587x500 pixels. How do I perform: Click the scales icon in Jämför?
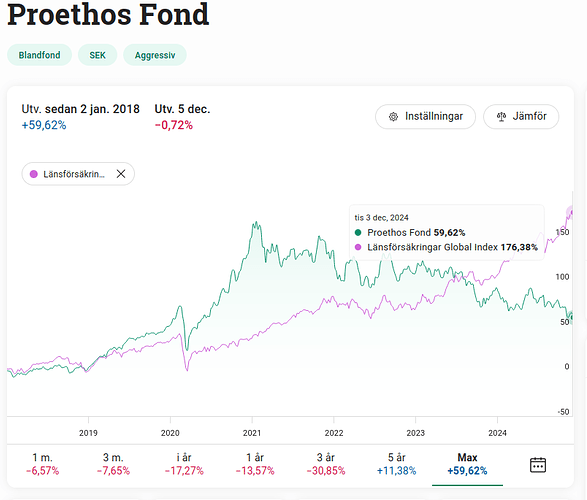[501, 117]
